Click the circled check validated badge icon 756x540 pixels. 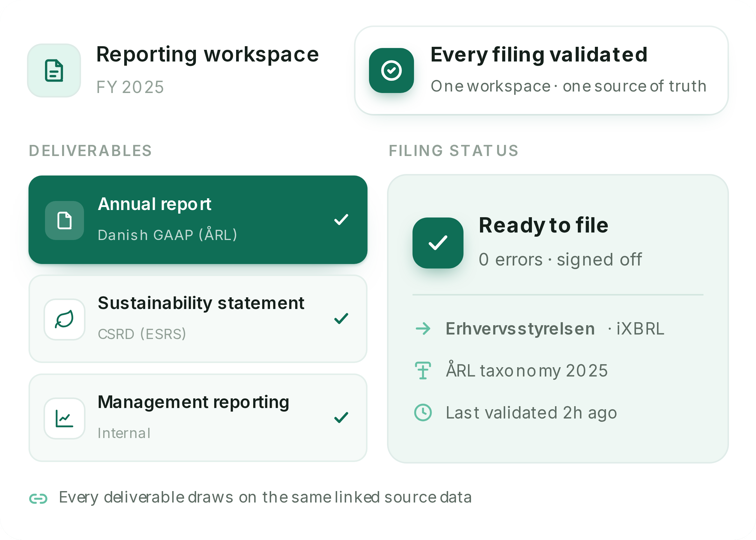[391, 70]
